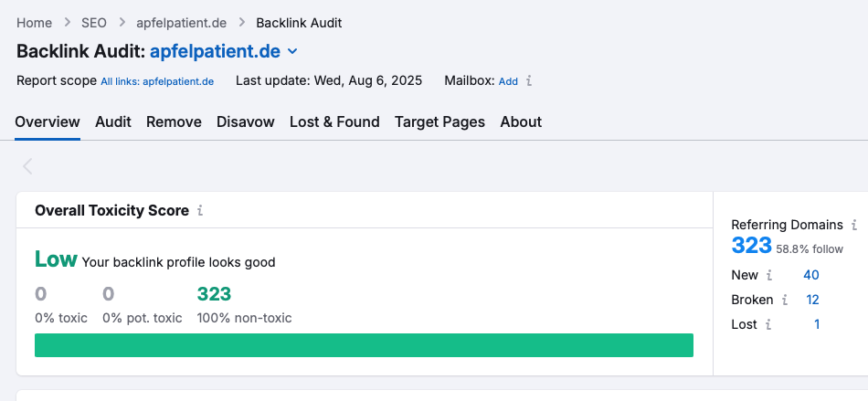
Task: Open report scope All links: apfelpatient.de
Action: coord(157,82)
